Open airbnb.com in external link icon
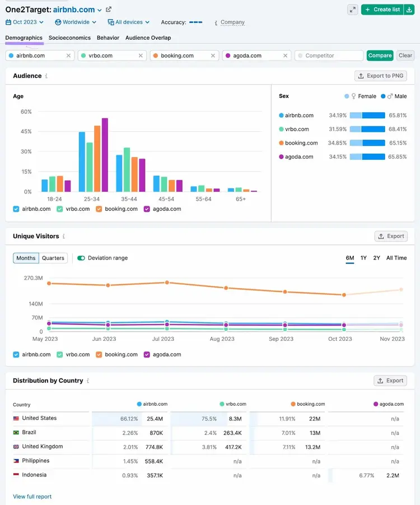 coord(109,10)
